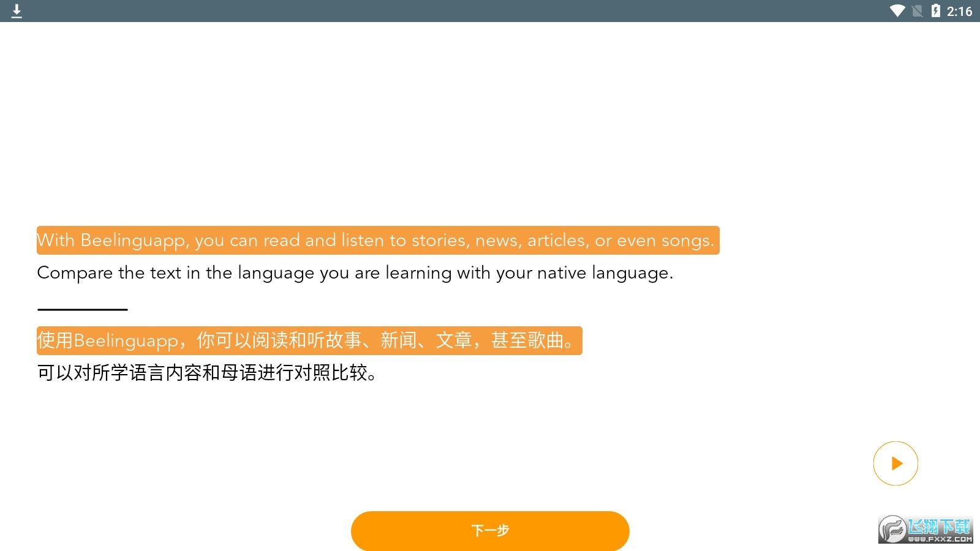Tap the 2:16 clock in status bar
Screen dimensions: 980x551
coord(959,11)
